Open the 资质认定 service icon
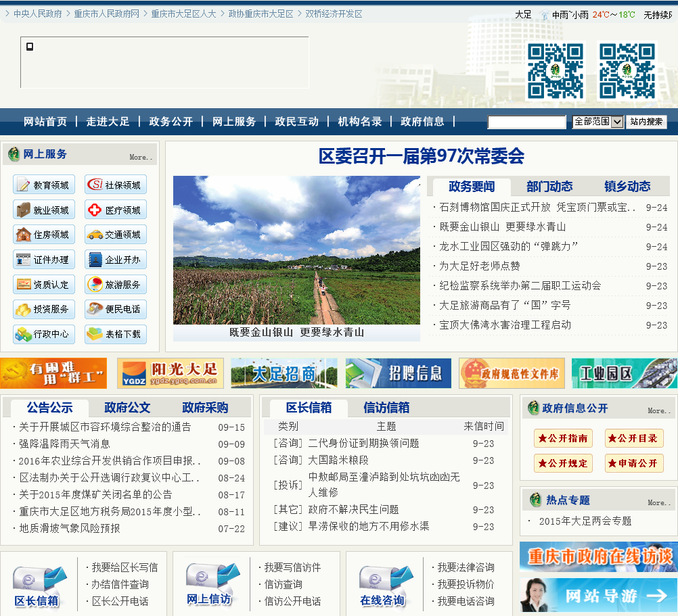The image size is (678, 616). [x=44, y=285]
